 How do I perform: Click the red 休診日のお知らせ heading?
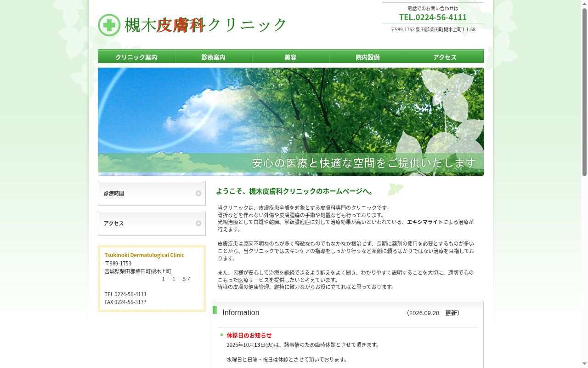tap(249, 335)
